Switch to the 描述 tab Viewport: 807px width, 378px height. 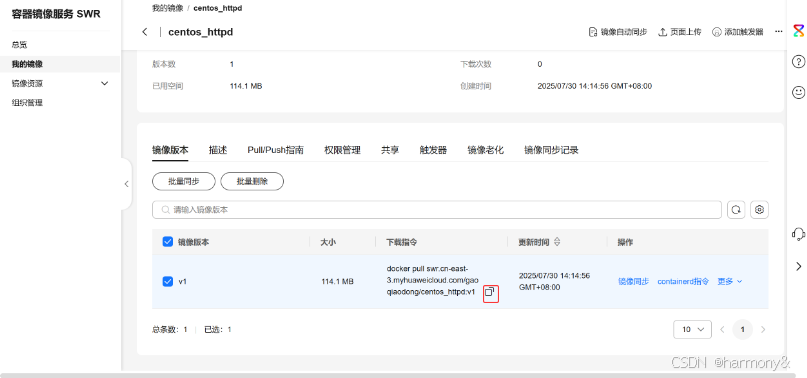pyautogui.click(x=218, y=150)
